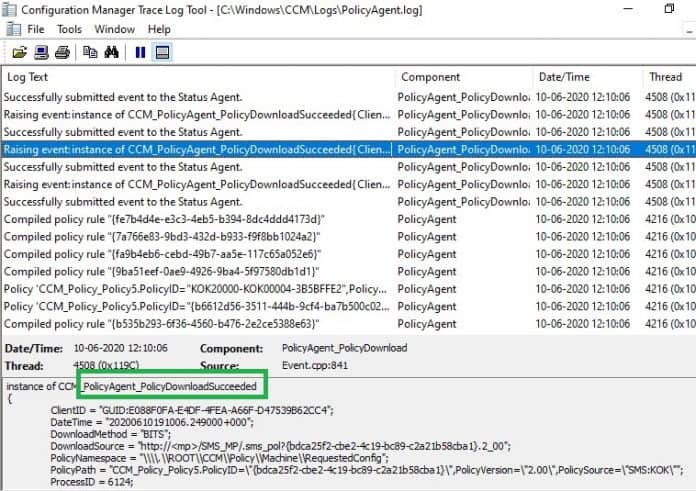Toggle the Show/Hide Details pane icon
The height and width of the screenshot is (491, 696).
pos(162,52)
